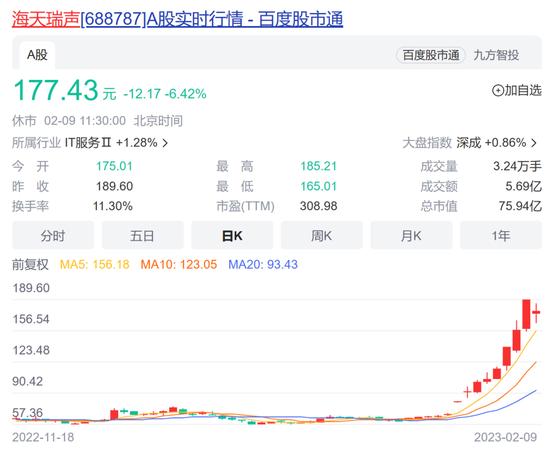Click the 换手率 value 11.30%
Image resolution: width=550 pixels, height=449 pixels.
coord(113,206)
